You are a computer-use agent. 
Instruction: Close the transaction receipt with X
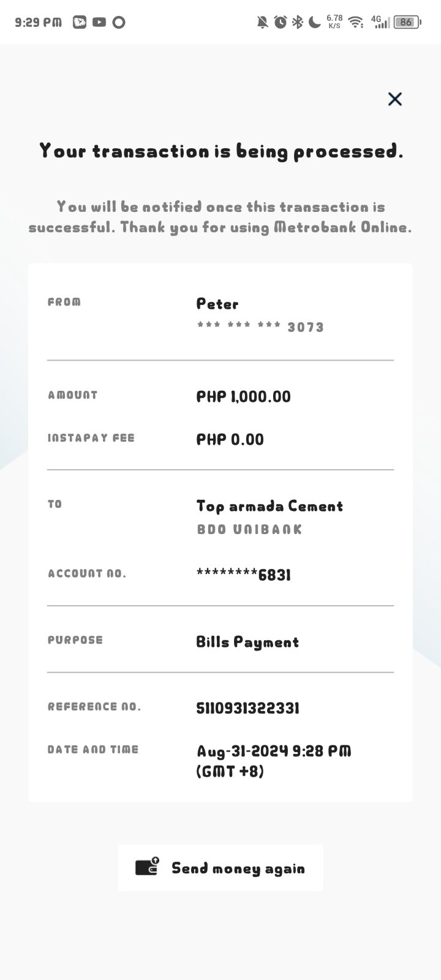[x=394, y=99]
